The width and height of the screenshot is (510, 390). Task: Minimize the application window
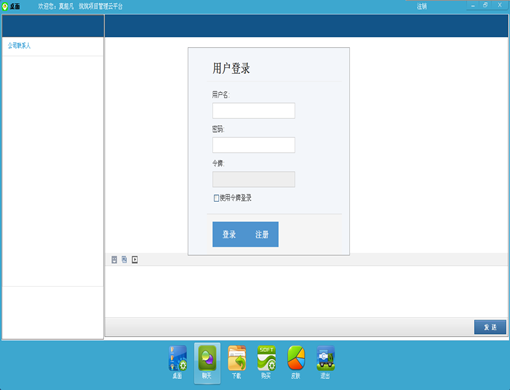[x=473, y=5]
